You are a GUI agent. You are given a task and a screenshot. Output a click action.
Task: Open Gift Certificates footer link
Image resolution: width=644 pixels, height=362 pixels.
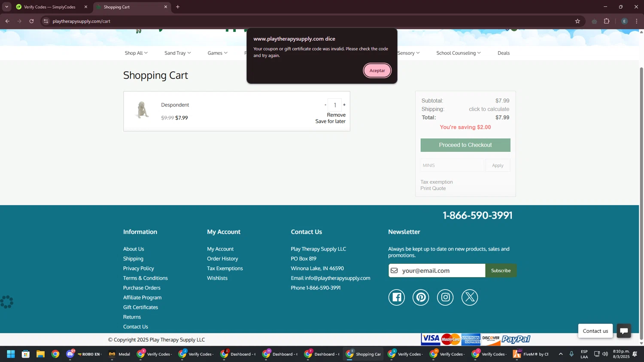(x=140, y=307)
